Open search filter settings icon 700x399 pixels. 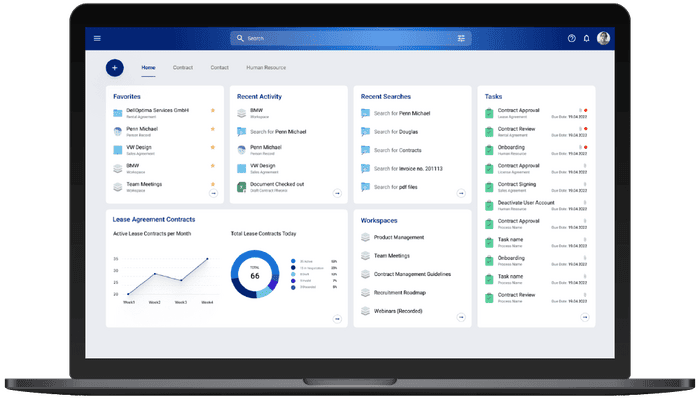click(461, 38)
